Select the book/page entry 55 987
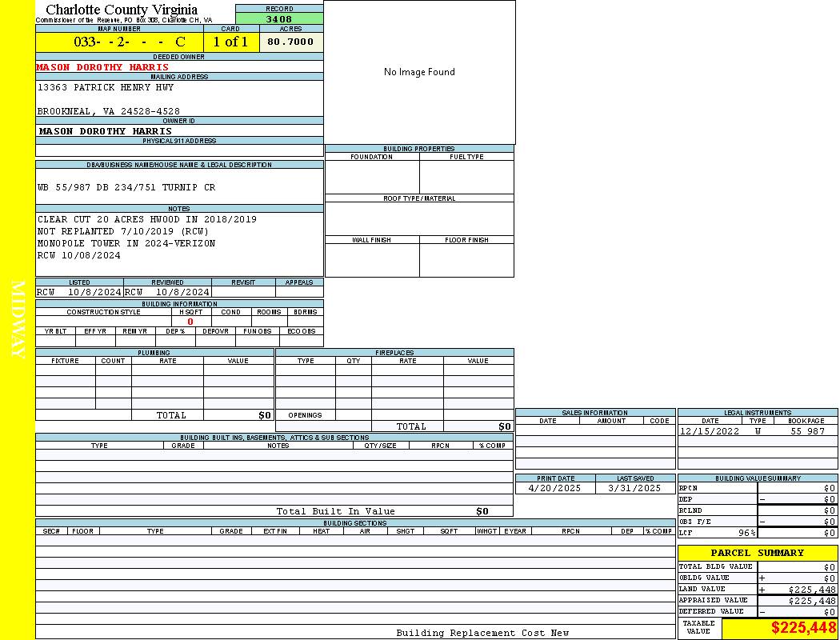The width and height of the screenshot is (840, 640). [806, 431]
